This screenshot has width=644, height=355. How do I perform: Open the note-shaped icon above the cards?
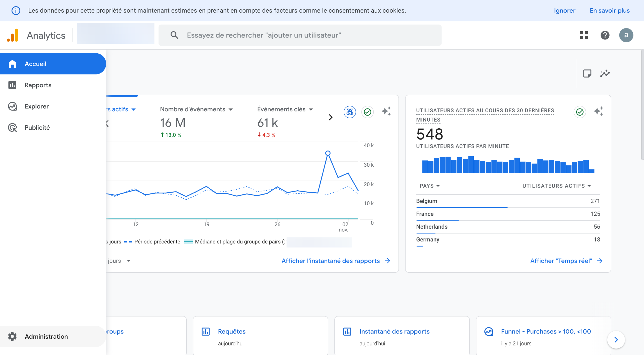coord(587,74)
